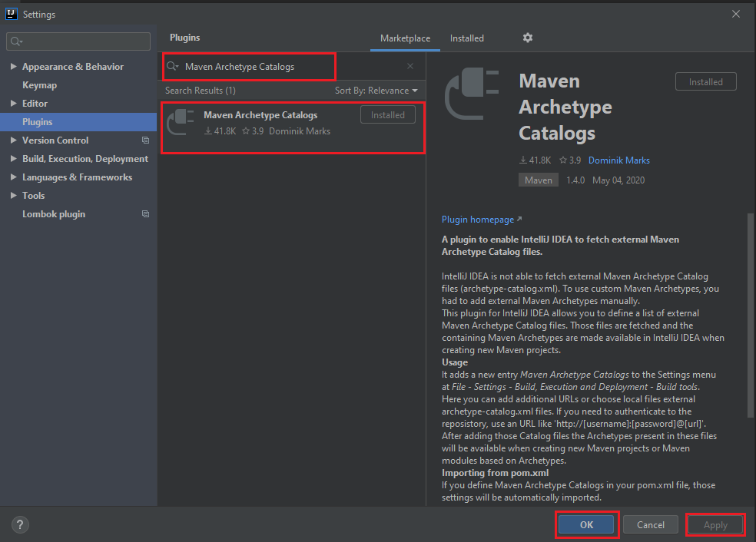Select Plugins in the settings tree

click(x=78, y=122)
